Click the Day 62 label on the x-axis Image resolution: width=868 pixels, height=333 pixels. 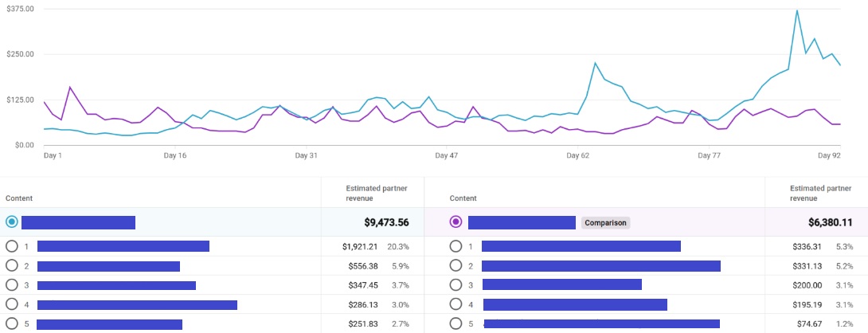click(577, 156)
